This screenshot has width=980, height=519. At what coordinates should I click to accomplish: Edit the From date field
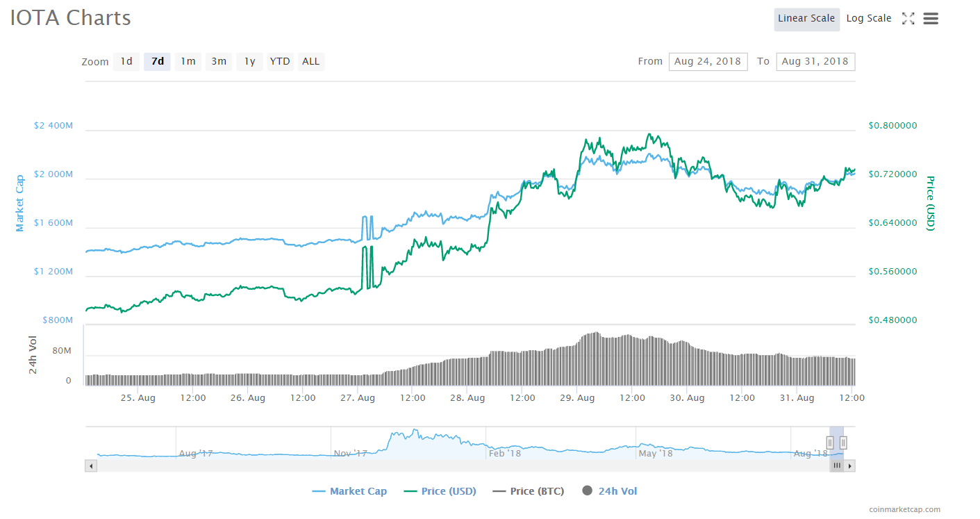click(x=708, y=61)
